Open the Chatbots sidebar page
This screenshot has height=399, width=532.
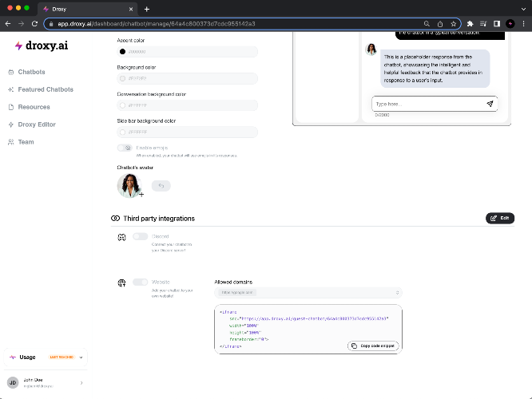31,72
